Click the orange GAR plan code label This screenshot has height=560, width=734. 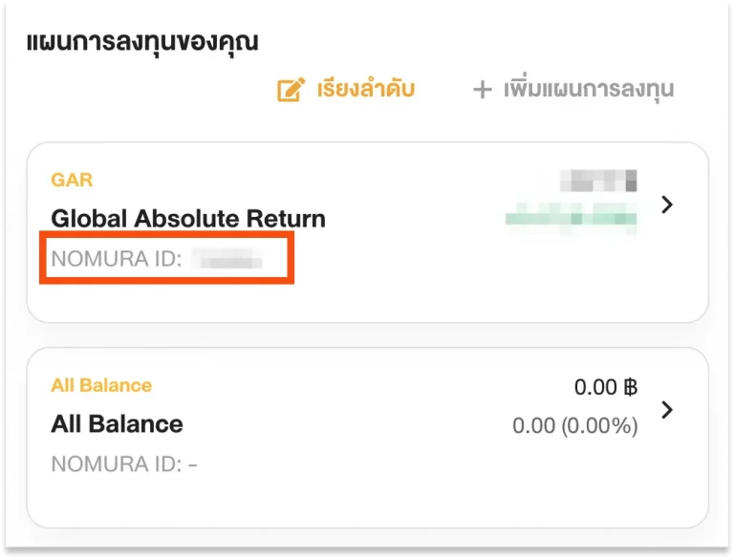point(72,180)
